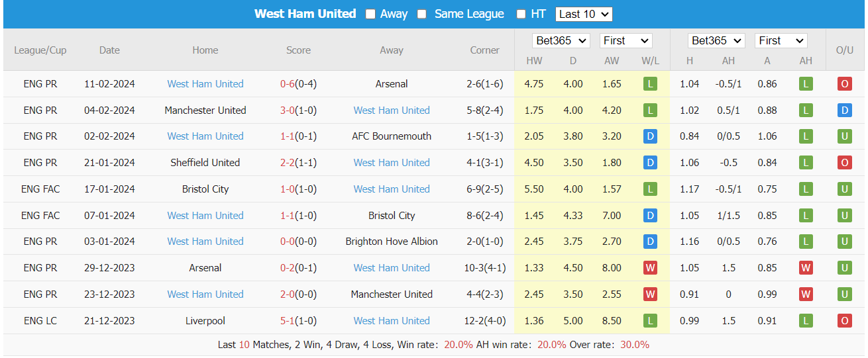Click the red W result badge for the 29-12-2023 match

[x=650, y=268]
